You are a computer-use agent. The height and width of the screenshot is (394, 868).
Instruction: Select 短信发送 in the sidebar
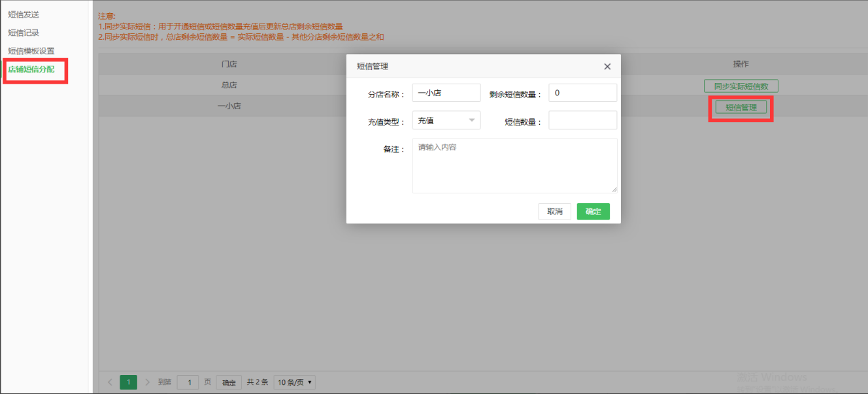click(x=25, y=13)
